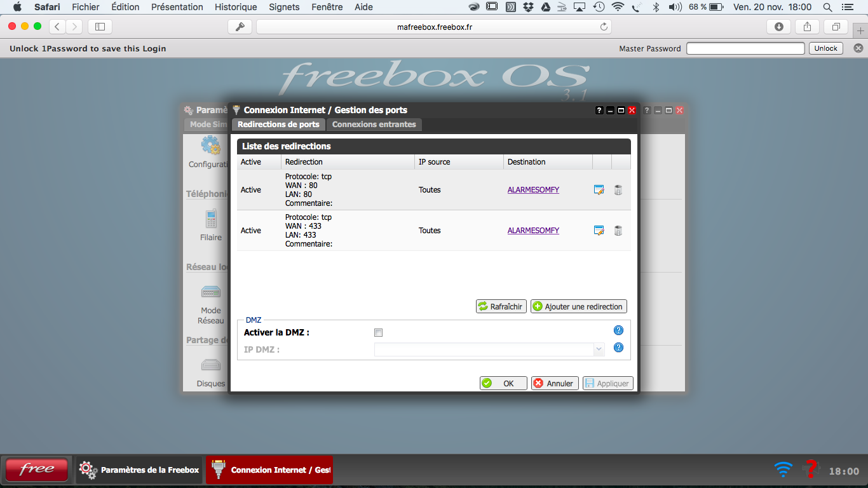Enable the Activer la DMZ checkbox
868x488 pixels.
tap(379, 332)
